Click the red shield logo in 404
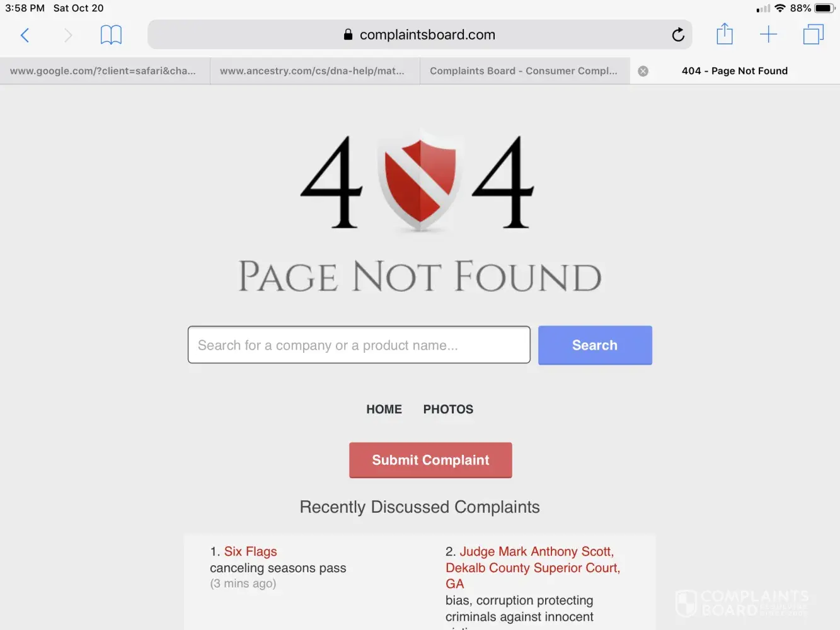840x630 pixels. (x=420, y=182)
